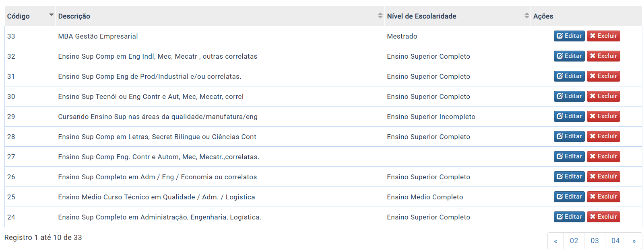
Task: Open Editar for row 30
Action: [569, 96]
